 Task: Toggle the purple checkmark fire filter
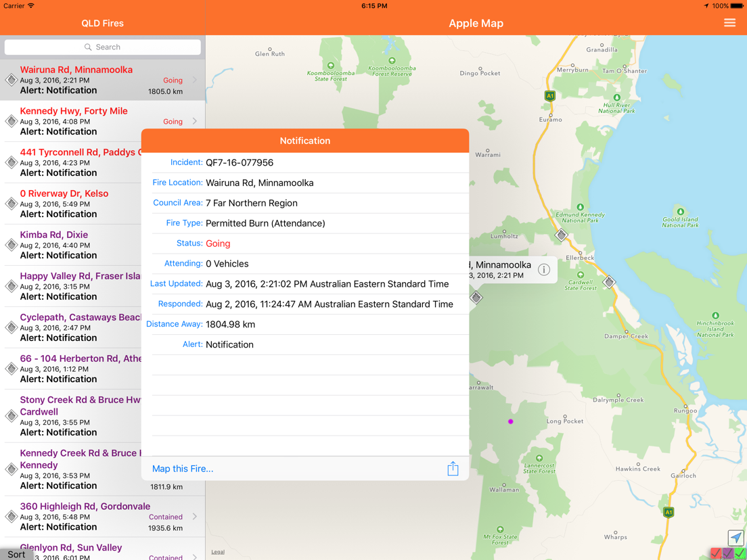(x=727, y=553)
